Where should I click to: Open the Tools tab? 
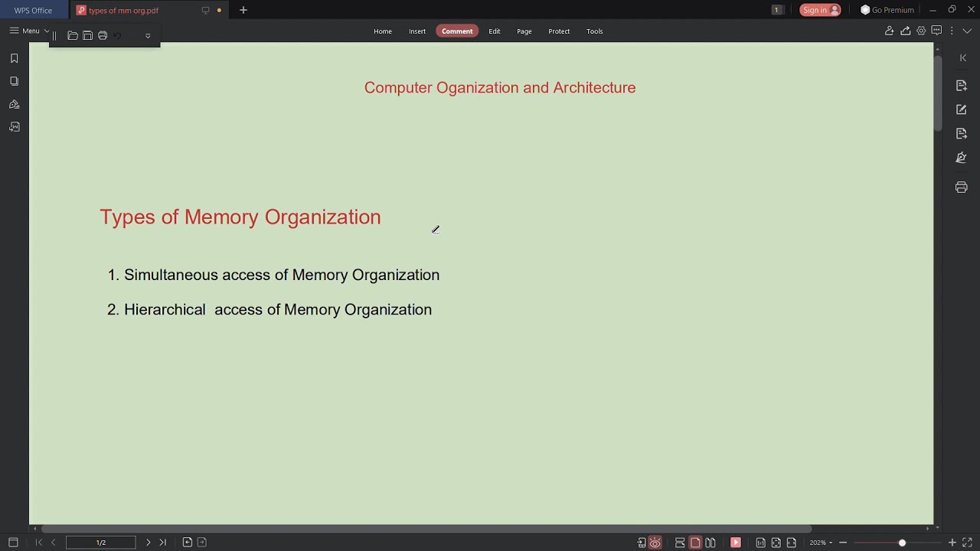[x=595, y=31]
